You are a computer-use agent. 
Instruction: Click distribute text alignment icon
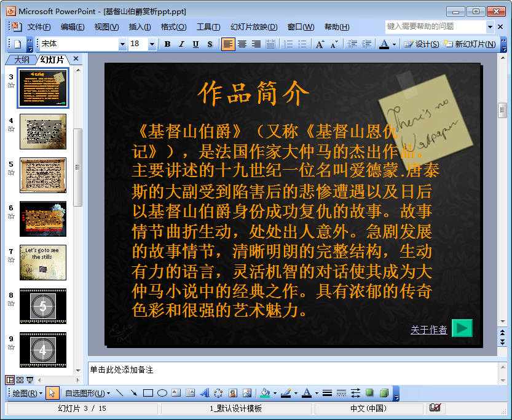(x=270, y=44)
